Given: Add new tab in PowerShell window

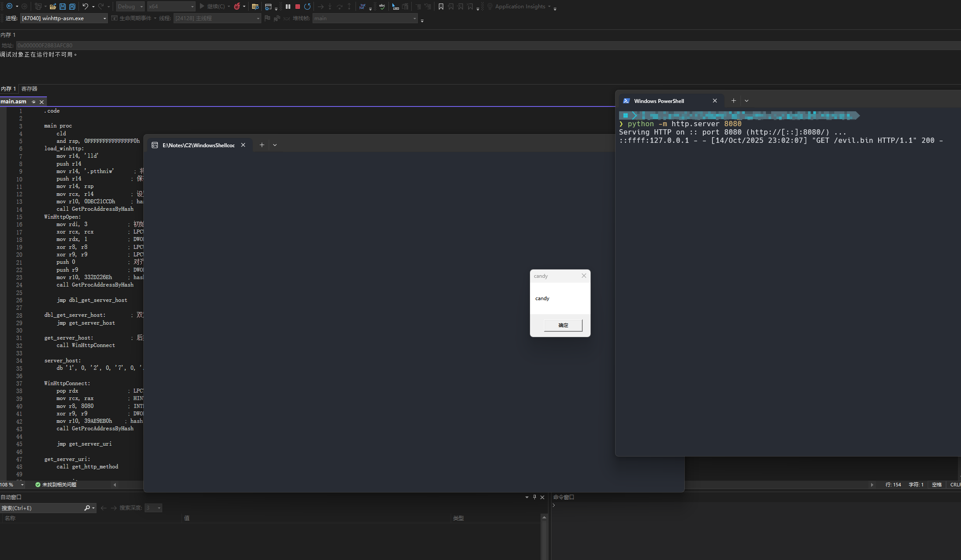Looking at the screenshot, I should [x=733, y=101].
